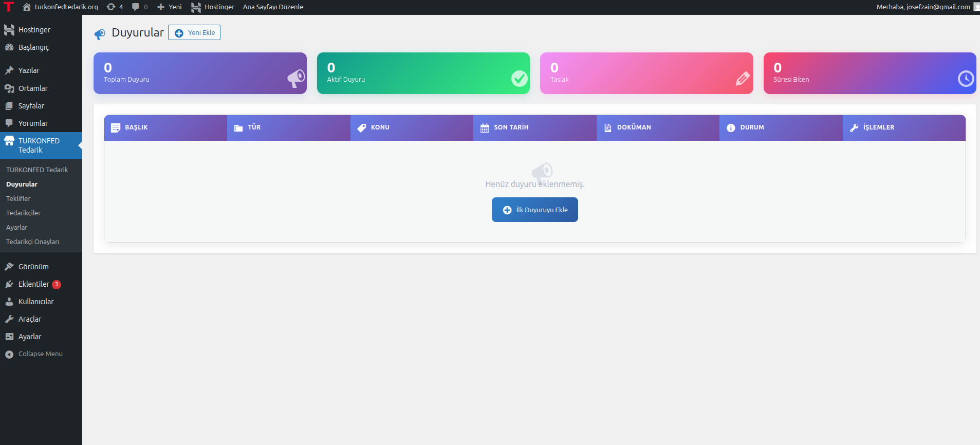Click the Yeni Ekle button
This screenshot has width=980, height=445.
[194, 33]
